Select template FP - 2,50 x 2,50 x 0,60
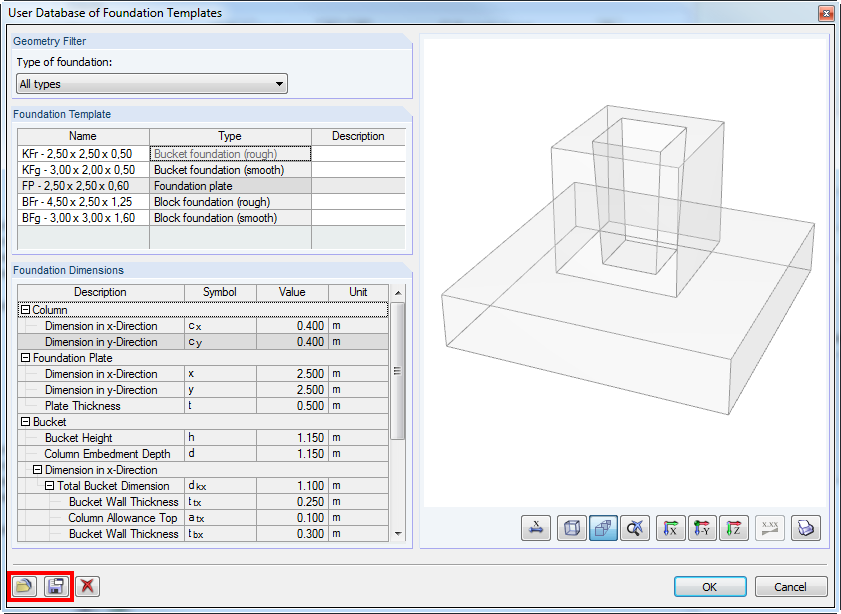 pos(83,186)
